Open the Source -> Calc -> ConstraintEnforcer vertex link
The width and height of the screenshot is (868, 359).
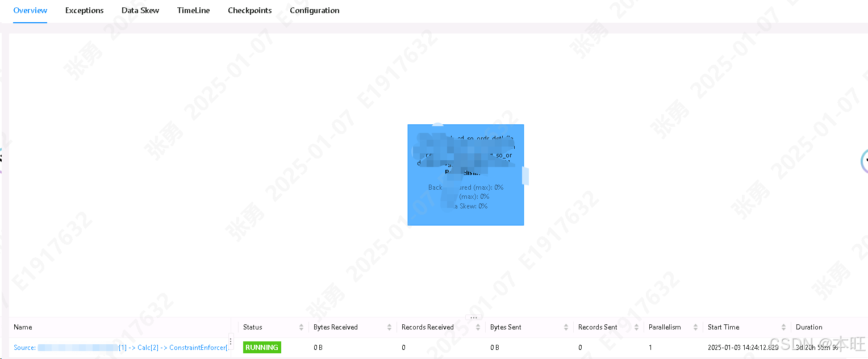[122, 348]
